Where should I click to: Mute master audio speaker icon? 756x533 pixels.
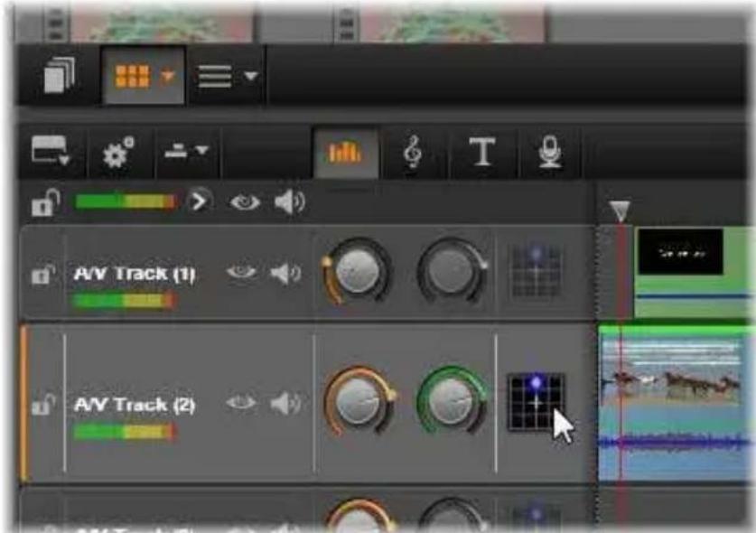289,201
